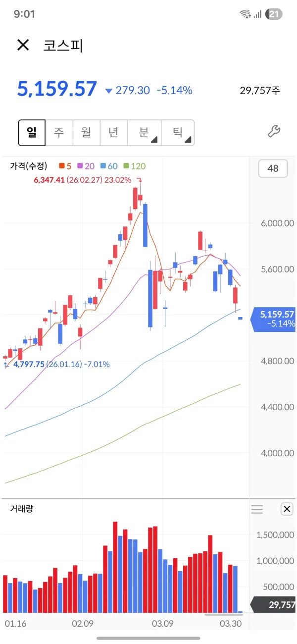The image size is (297, 644).
Task: Close the 거래량 volume panel
Action: [287, 509]
